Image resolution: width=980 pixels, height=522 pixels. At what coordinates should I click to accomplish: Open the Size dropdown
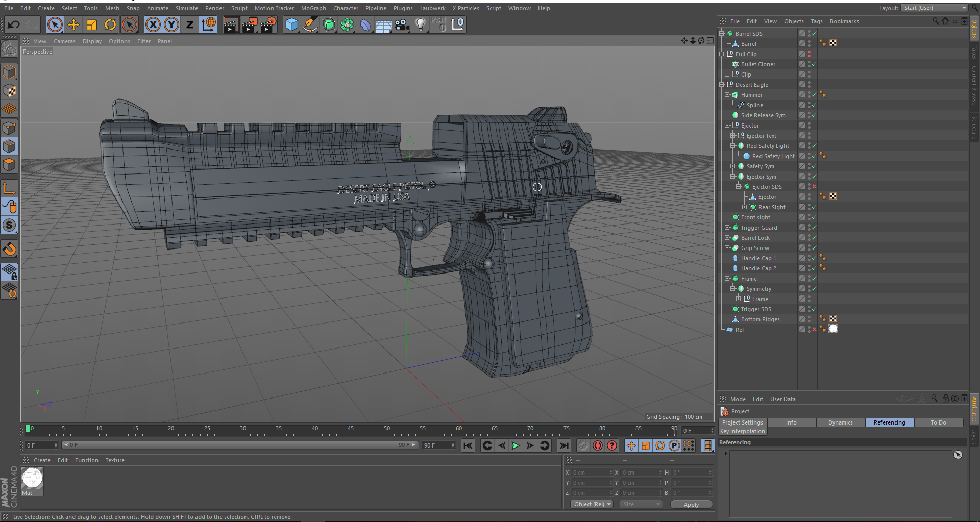tap(641, 504)
